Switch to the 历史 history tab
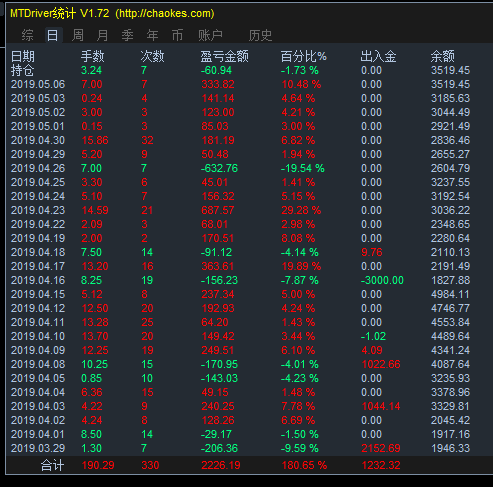The width and height of the screenshot is (493, 487). click(x=260, y=35)
